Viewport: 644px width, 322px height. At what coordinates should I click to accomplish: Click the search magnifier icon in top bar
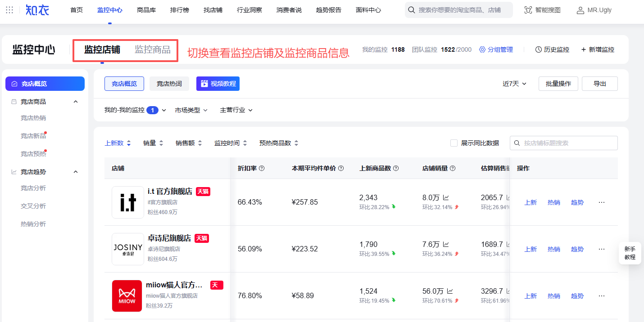(412, 10)
